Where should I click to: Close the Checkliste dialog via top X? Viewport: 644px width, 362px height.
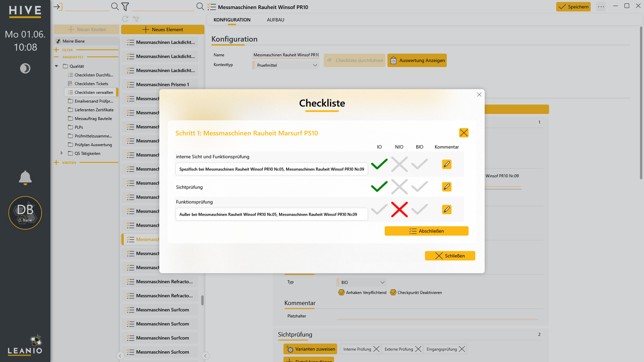(x=479, y=95)
